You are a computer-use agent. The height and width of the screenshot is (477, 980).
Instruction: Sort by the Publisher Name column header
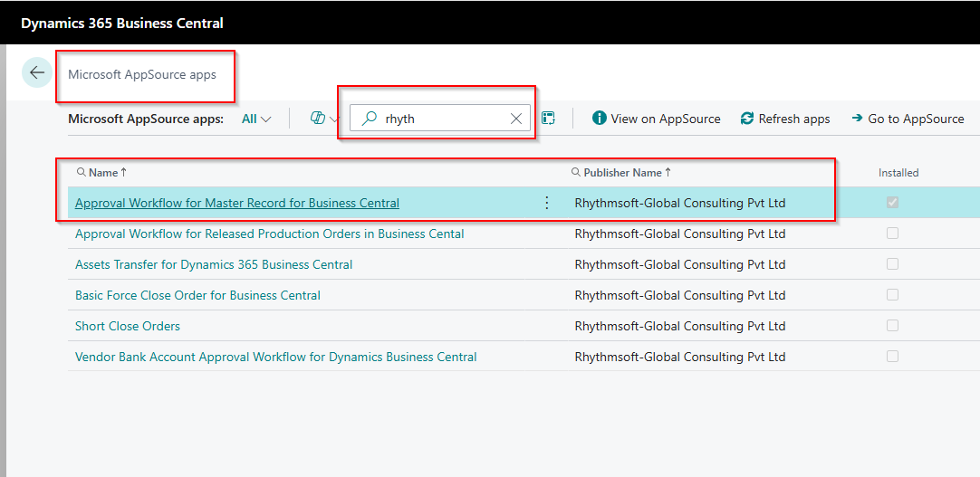point(622,173)
